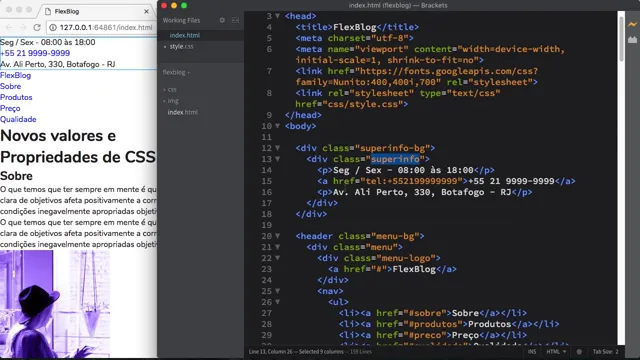Viewport: 640px width, 360px height.
Task: Click the Line 13, Column 26 cursor info
Action: click(x=272, y=351)
